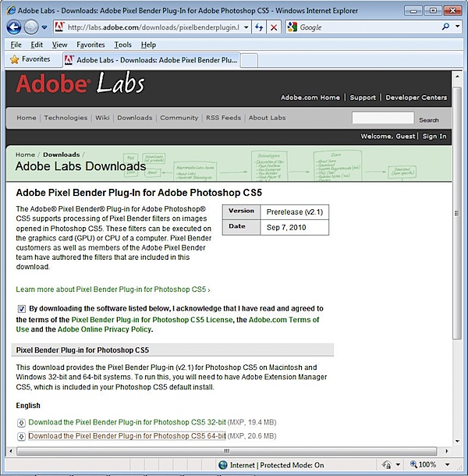The image size is (468, 476).
Task: Open the recent pages dropdown arrow
Action: tap(44, 27)
